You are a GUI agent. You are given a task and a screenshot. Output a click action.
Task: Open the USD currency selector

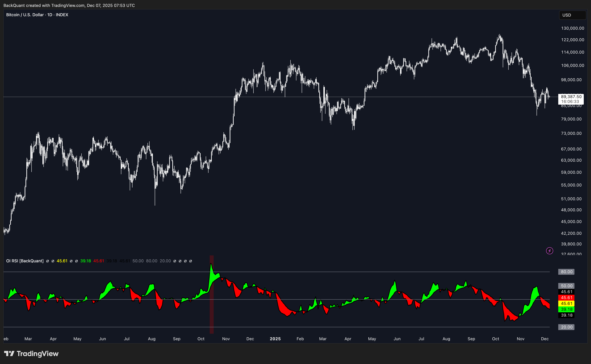pos(572,15)
